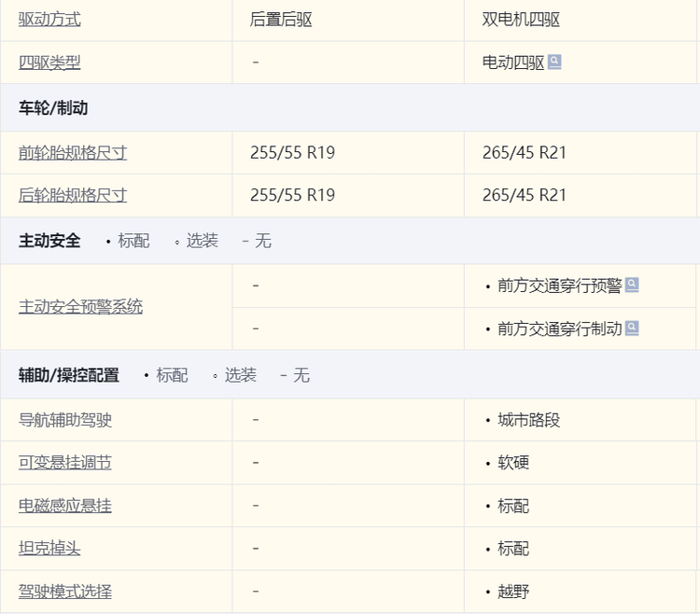
Task: Open the info icon next to 前方交通穿行预警
Action: click(632, 286)
